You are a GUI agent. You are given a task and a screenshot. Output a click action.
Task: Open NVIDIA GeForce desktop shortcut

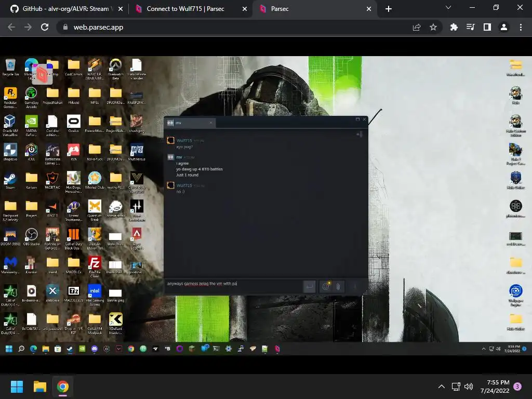[31, 126]
